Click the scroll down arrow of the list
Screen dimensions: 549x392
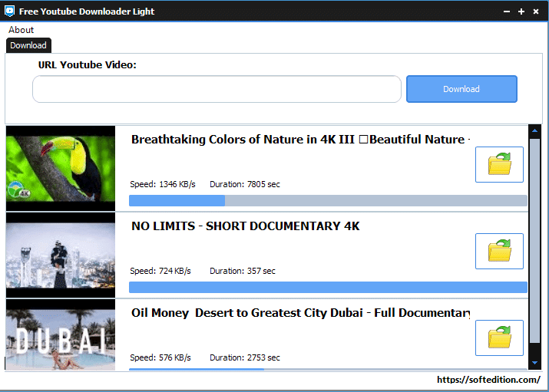pos(535,362)
